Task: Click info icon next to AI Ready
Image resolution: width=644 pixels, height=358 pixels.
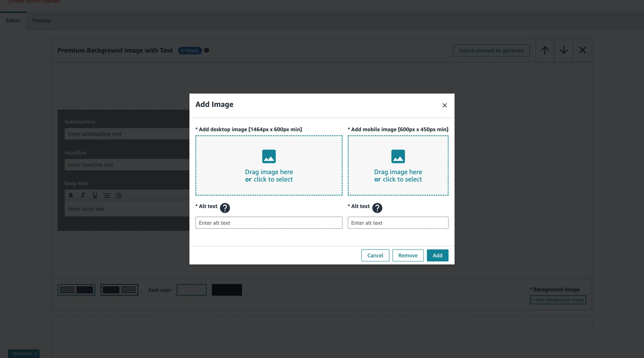Action: (x=207, y=50)
